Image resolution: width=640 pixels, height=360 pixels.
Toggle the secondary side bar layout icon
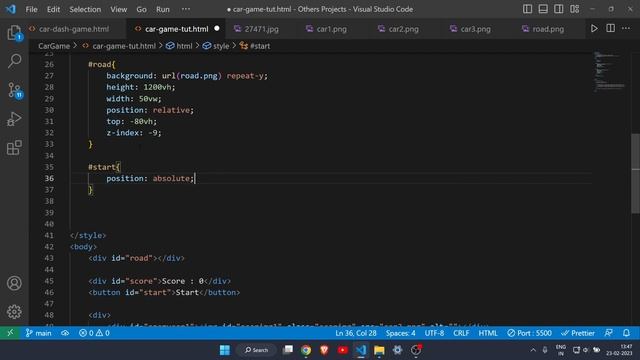pos(559,9)
